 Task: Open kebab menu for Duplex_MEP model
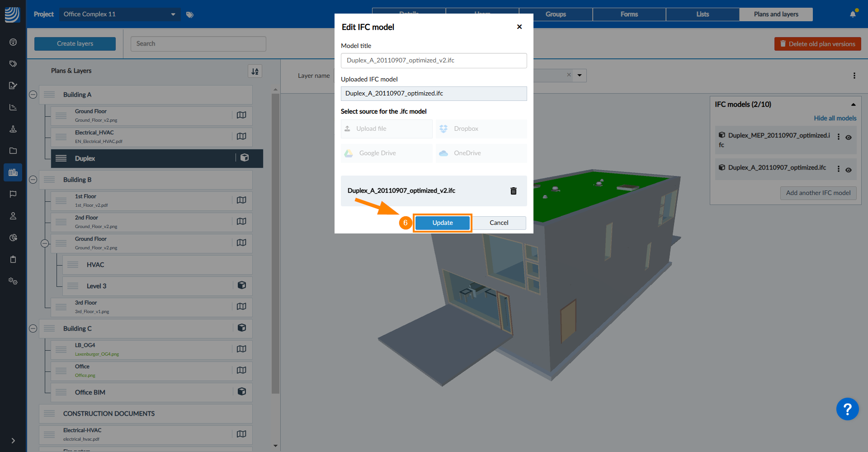839,137
